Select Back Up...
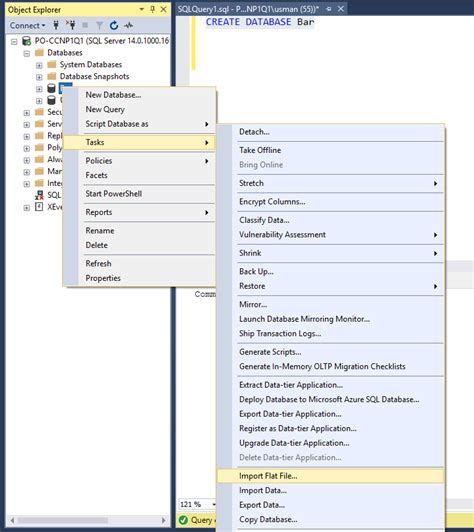Image resolution: width=474 pixels, height=532 pixels. point(330,272)
